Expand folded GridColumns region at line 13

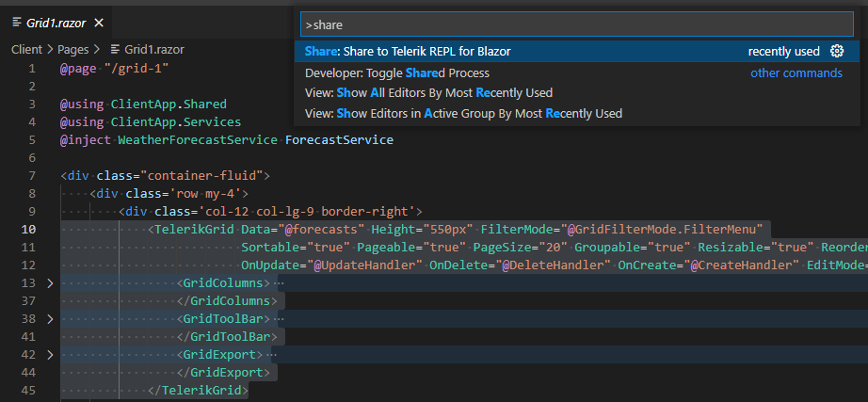point(50,283)
